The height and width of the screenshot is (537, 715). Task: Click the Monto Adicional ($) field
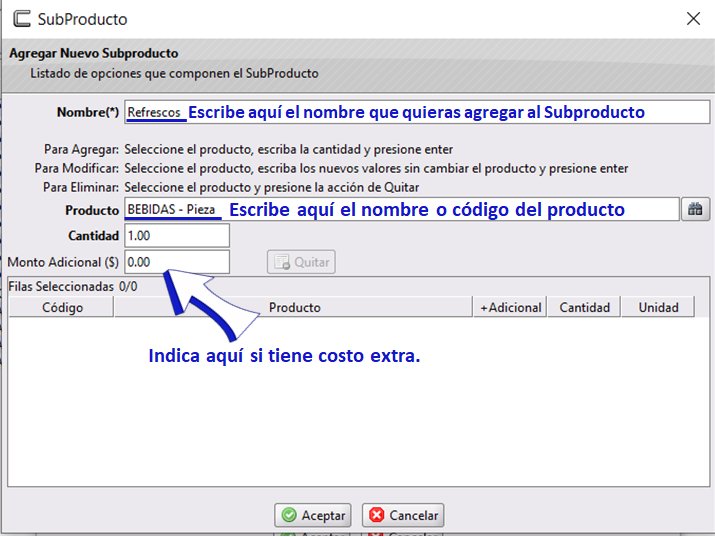(x=177, y=262)
